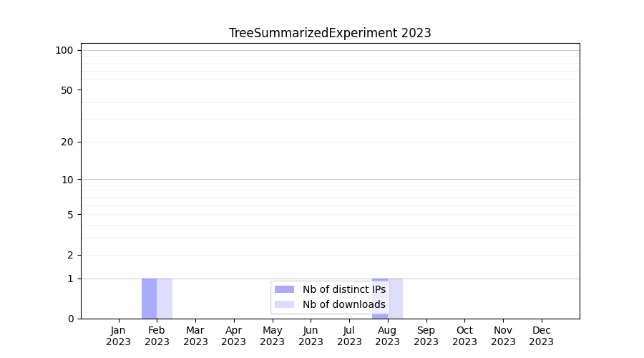Click the February distinct IPs bar
The width and height of the screenshot is (644, 358).
point(149,299)
